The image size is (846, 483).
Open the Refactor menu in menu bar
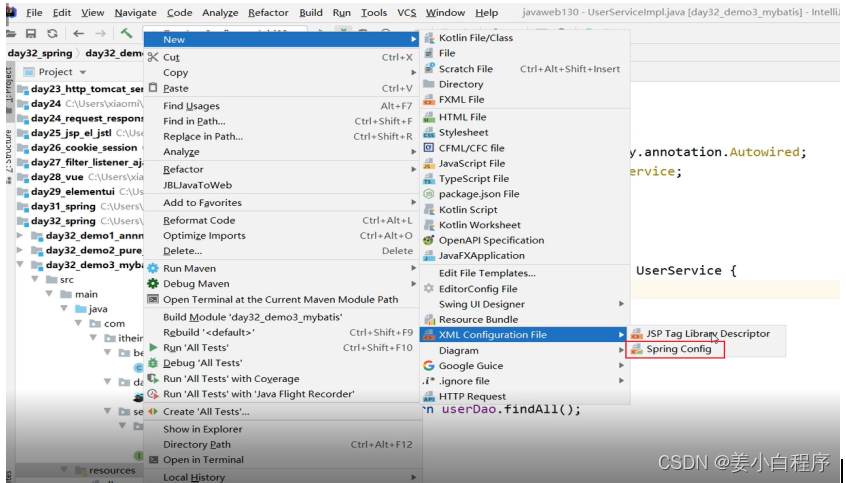coord(268,12)
